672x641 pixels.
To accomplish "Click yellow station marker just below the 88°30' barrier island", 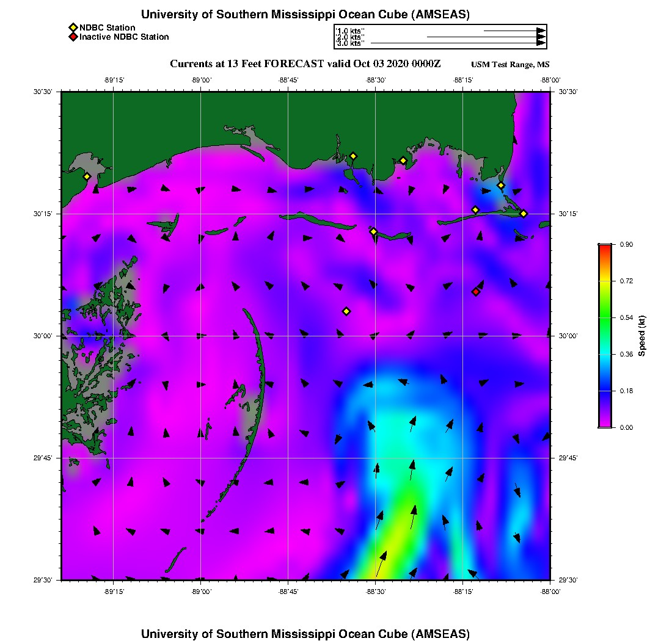I will 373,231.
